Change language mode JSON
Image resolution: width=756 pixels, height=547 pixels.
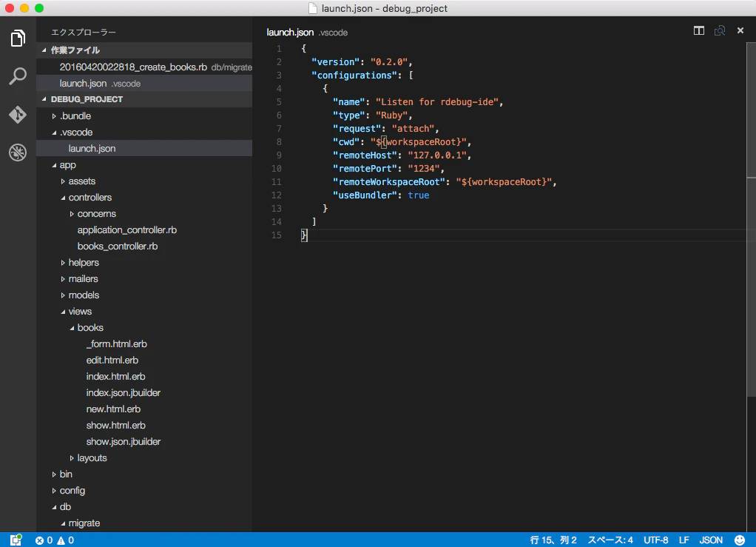[x=711, y=540]
